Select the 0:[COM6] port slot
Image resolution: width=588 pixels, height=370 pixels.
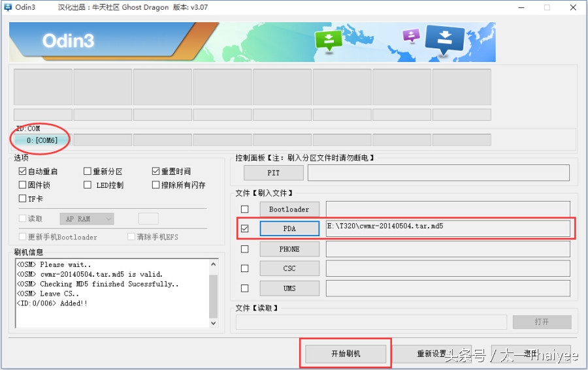pos(42,140)
